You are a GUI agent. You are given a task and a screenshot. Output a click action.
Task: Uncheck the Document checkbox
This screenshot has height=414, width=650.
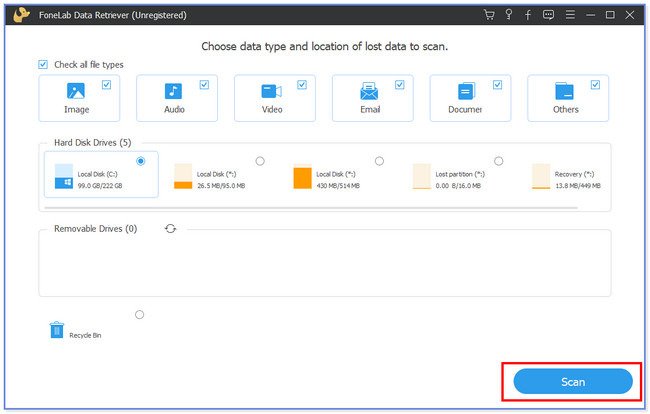click(497, 85)
